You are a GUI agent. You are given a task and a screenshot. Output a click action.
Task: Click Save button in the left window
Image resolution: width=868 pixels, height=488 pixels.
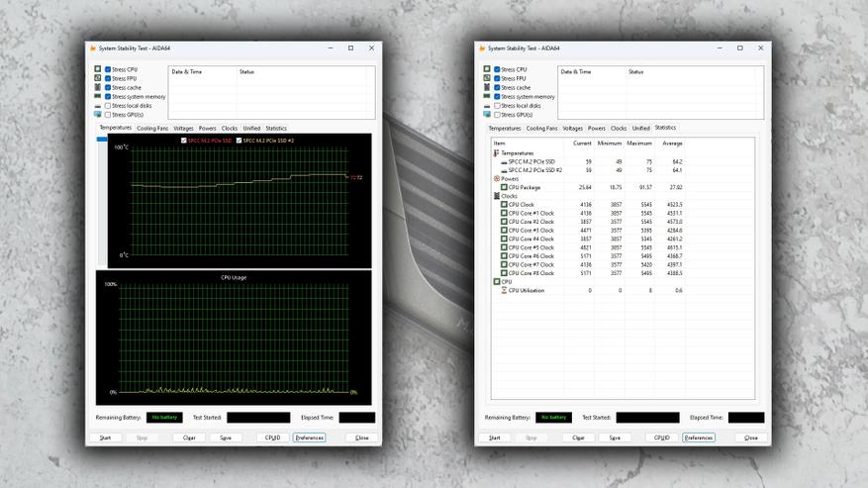click(226, 438)
